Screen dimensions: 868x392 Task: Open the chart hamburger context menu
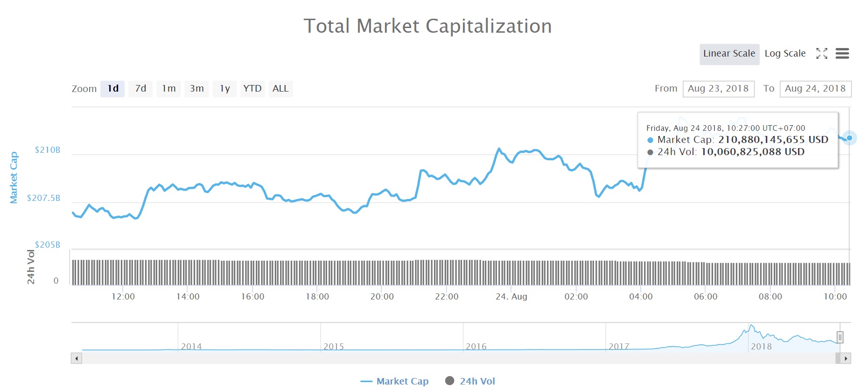[842, 54]
